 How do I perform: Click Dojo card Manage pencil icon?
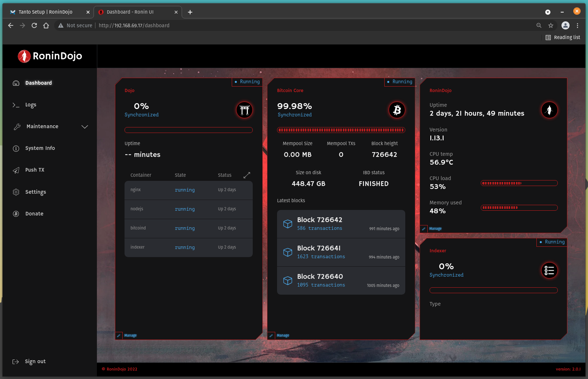point(119,336)
